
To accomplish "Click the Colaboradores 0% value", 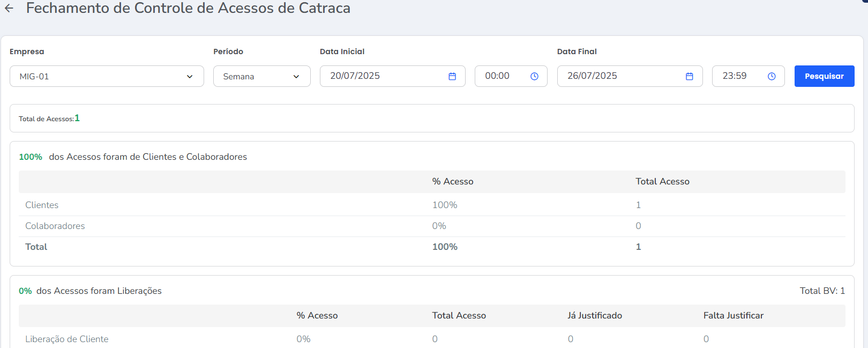I will 439,226.
